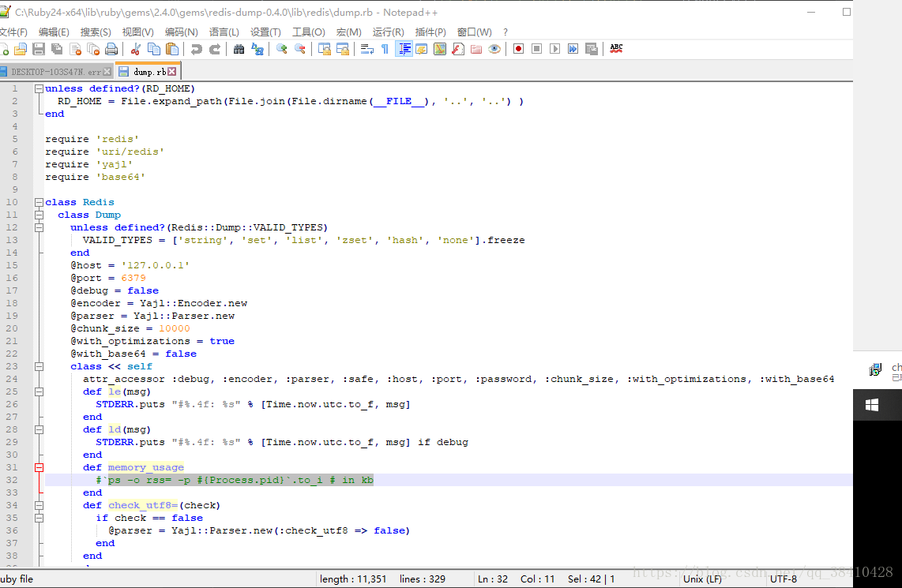Open the 搜索(S) menu
This screenshot has height=588, width=902.
(x=96, y=32)
